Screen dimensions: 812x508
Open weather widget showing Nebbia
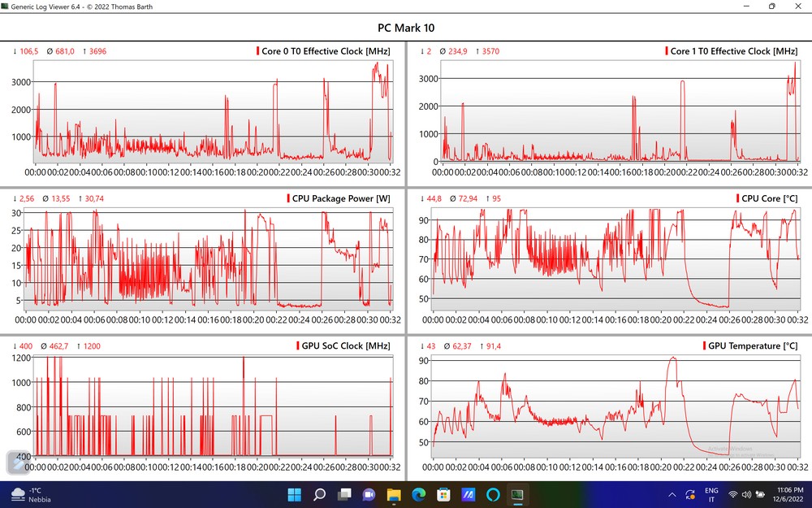[32, 494]
